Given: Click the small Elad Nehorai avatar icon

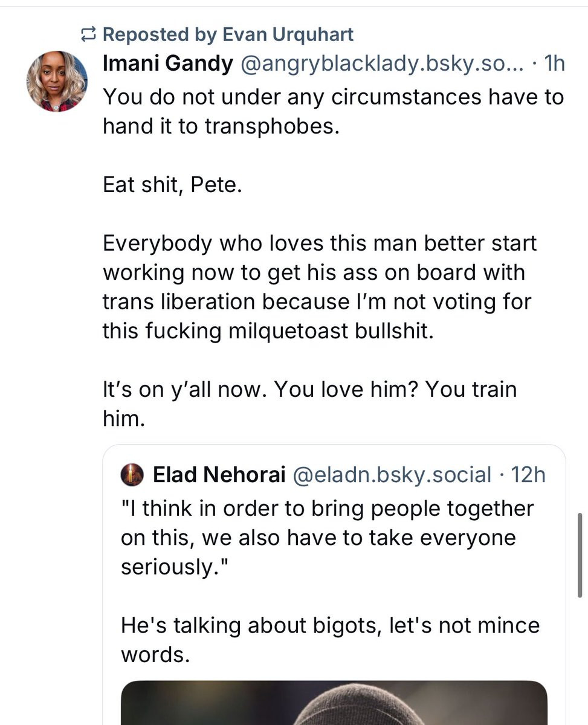Looking at the screenshot, I should click(x=132, y=475).
